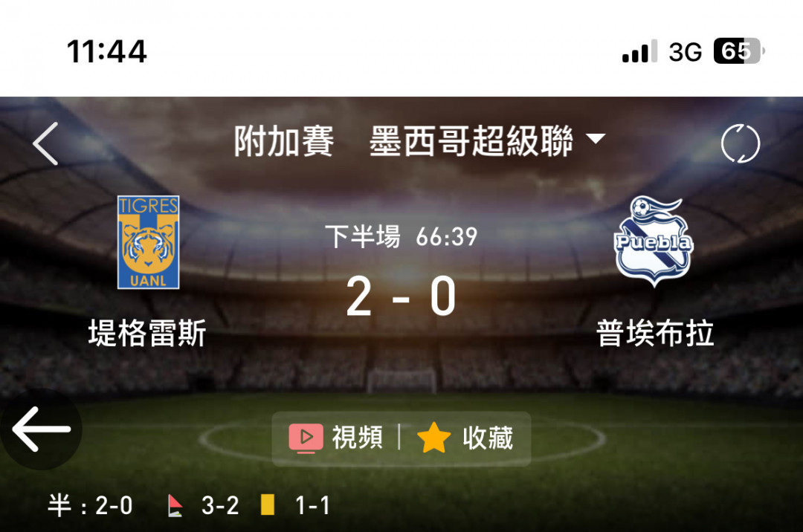Screen dimensions: 803x532
Task: Tap the 下半場 66:39 match clock
Action: click(x=401, y=237)
